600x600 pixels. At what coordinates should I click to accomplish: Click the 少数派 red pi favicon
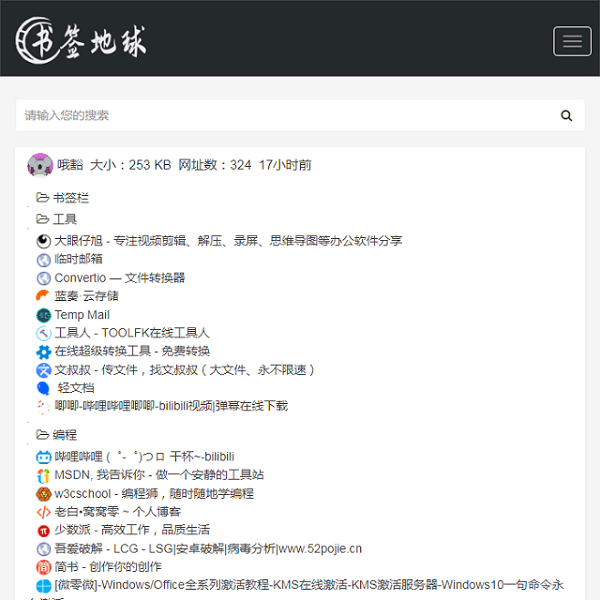click(44, 531)
